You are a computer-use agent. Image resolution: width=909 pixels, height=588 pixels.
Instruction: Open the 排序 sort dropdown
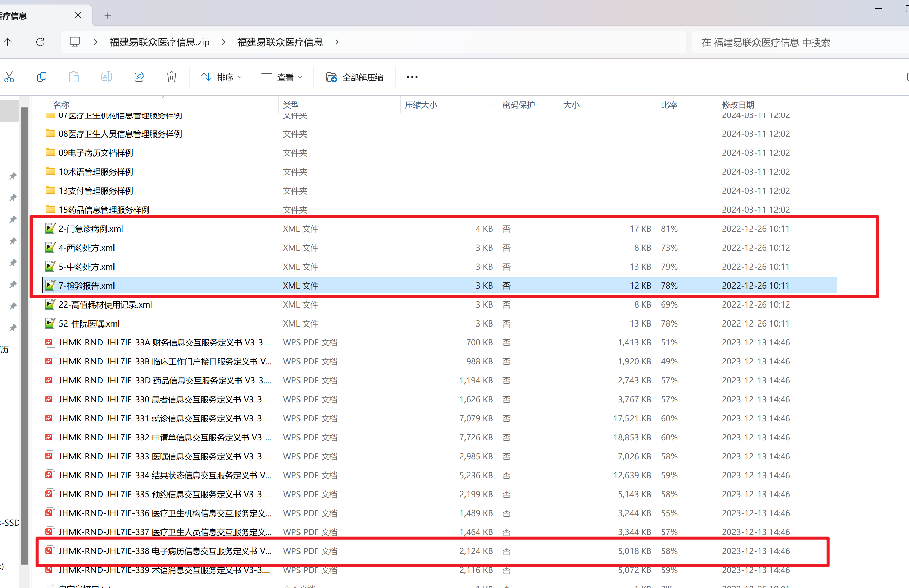tap(221, 78)
